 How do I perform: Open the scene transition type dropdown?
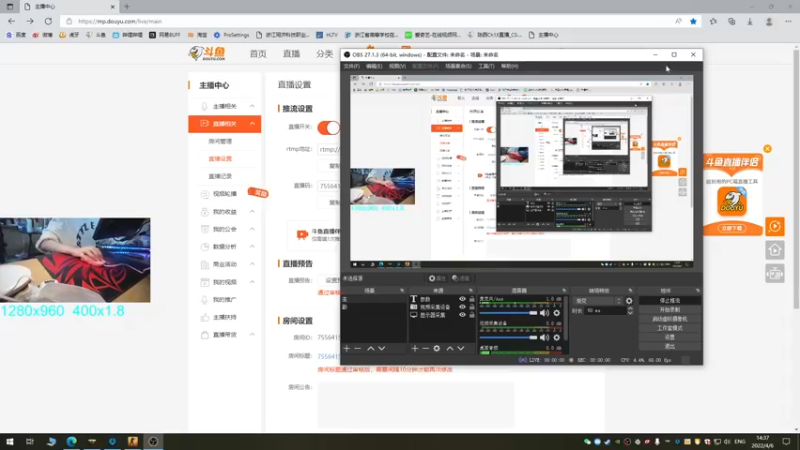click(x=597, y=301)
